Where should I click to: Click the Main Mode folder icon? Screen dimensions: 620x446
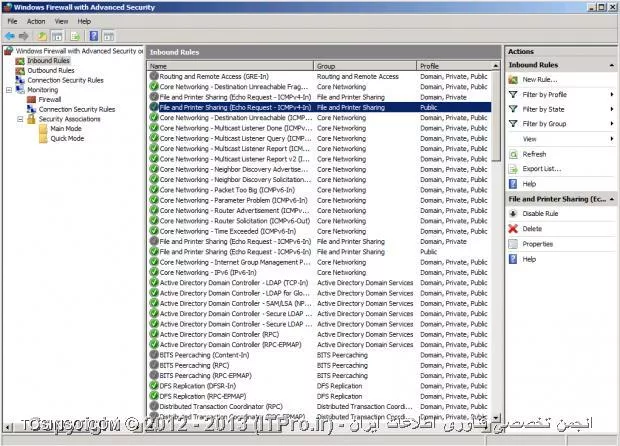point(43,129)
